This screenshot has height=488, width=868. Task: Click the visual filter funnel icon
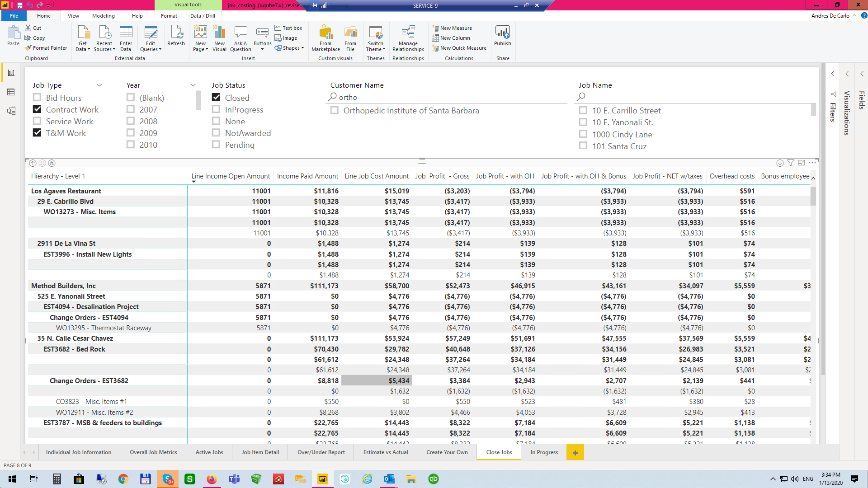click(791, 163)
